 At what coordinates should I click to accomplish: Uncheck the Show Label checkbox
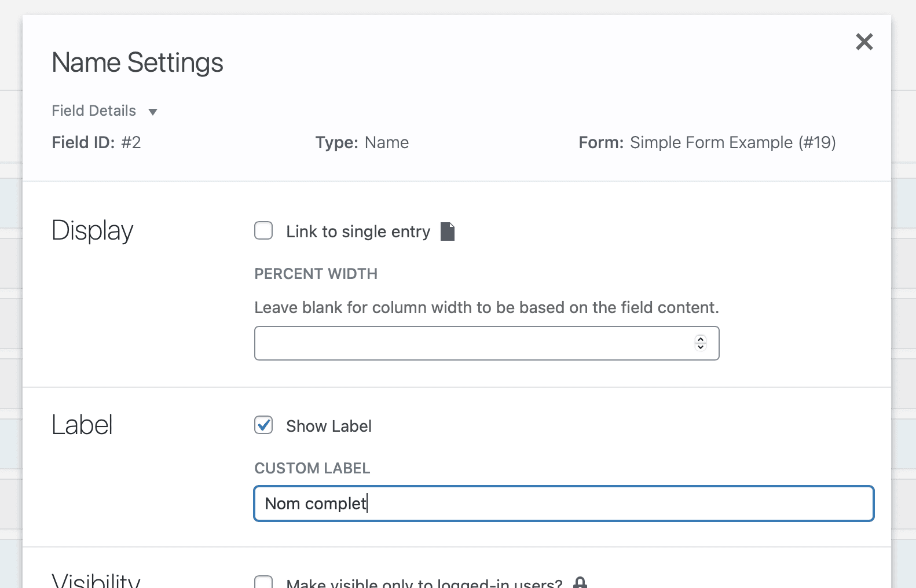click(x=263, y=425)
